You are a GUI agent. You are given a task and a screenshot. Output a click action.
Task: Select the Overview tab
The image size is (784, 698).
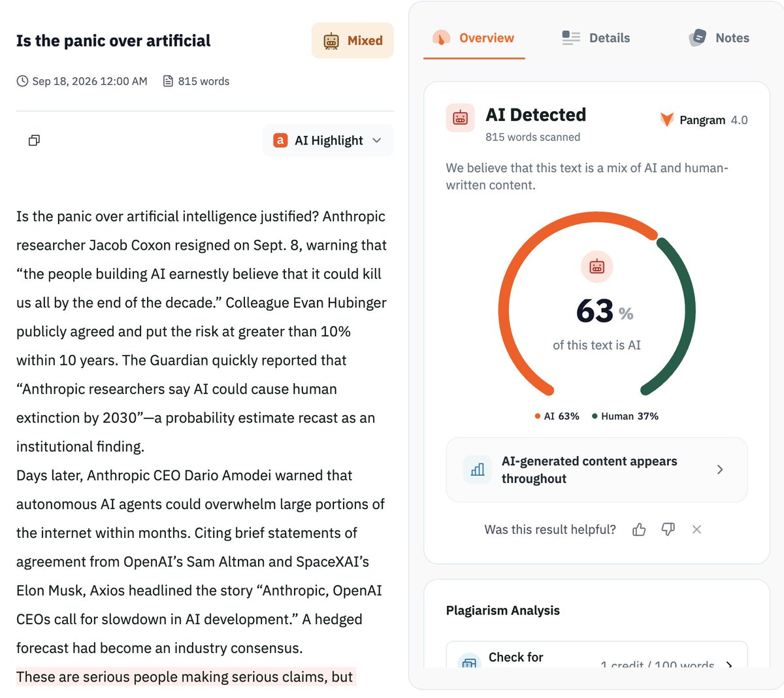click(474, 38)
